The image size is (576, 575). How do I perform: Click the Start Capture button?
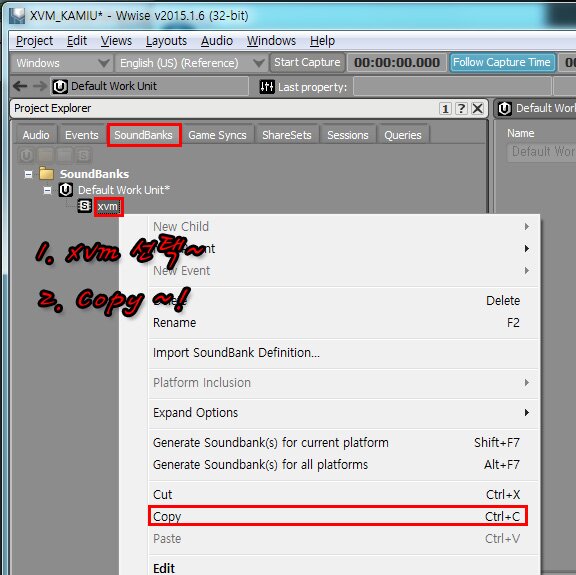(307, 62)
